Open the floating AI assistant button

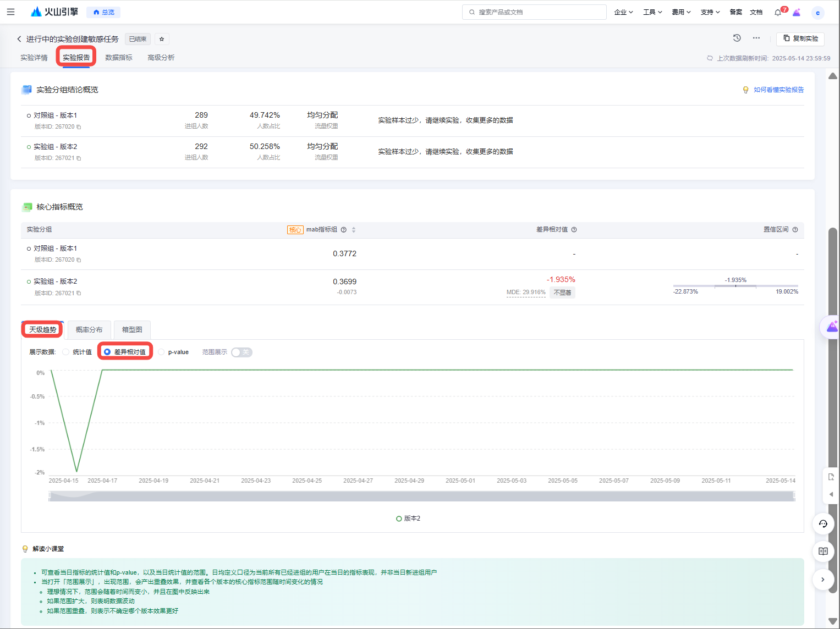point(831,327)
